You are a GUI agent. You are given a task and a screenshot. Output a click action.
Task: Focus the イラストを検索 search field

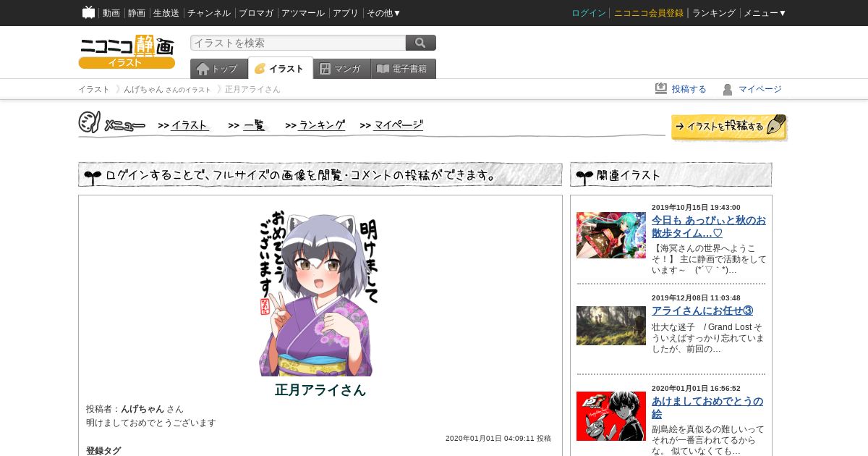coord(298,43)
